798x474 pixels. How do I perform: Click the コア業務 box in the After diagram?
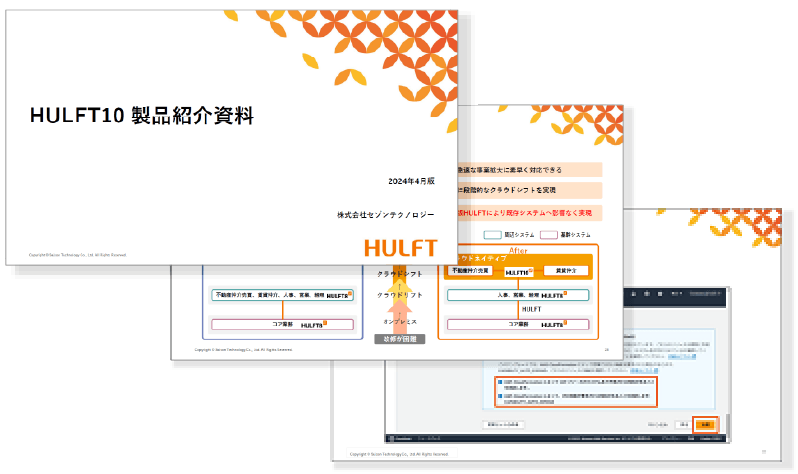point(517,325)
